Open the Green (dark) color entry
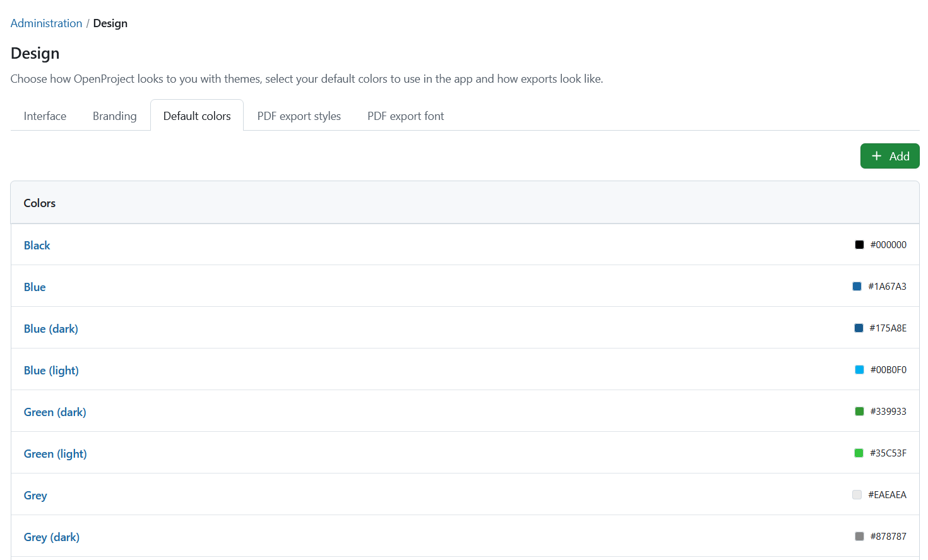The height and width of the screenshot is (560, 928). click(55, 412)
